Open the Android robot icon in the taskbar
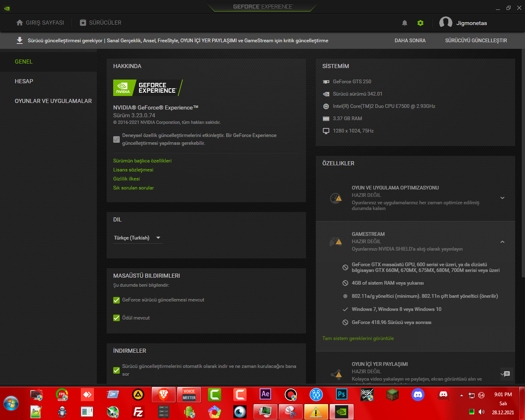Image resolution: width=525 pixels, height=420 pixels. 189,412
